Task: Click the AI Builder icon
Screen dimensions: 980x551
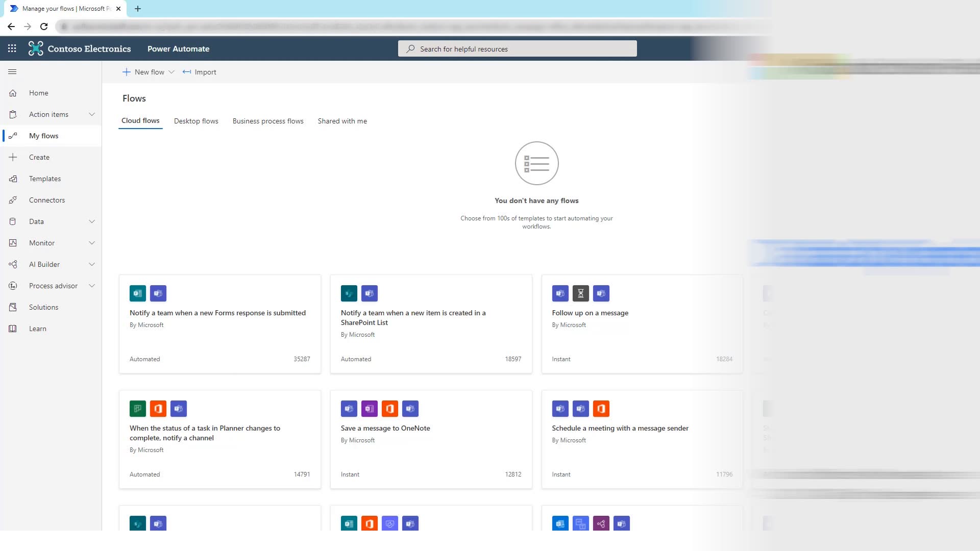Action: [x=13, y=264]
